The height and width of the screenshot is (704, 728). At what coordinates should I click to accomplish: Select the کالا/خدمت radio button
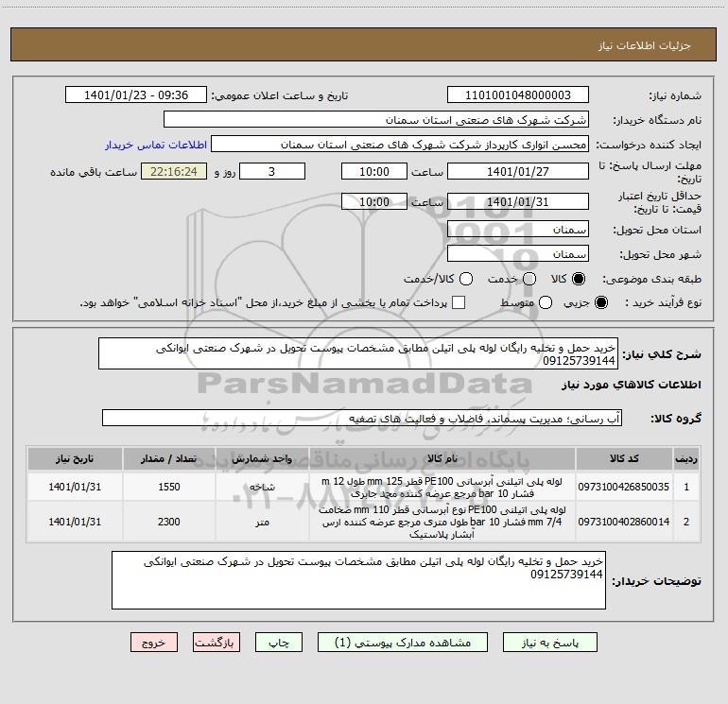coord(466,279)
